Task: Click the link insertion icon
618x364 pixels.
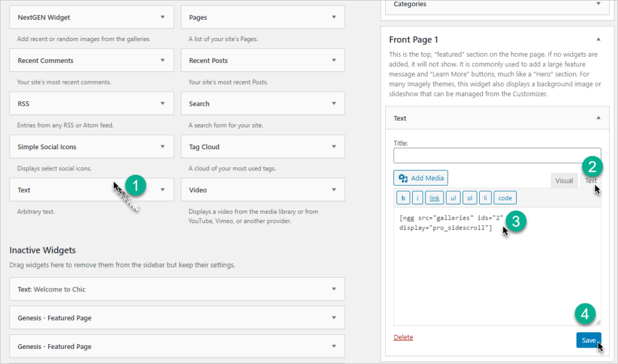Action: pos(436,197)
